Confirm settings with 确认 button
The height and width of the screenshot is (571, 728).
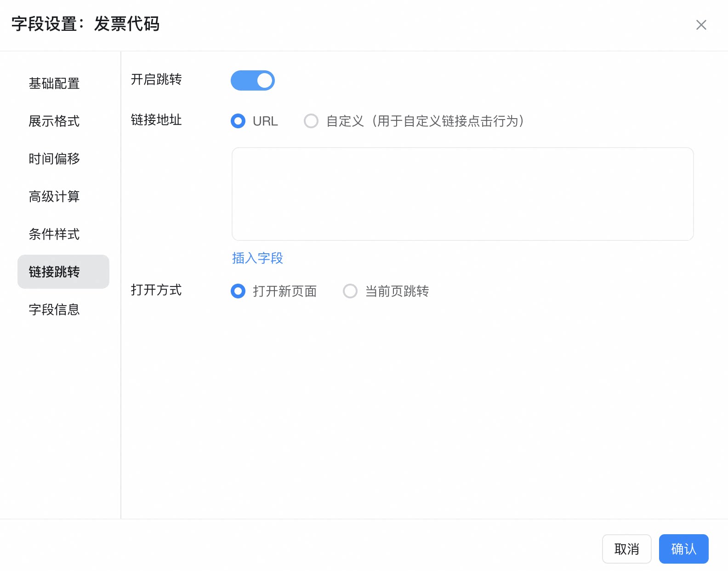click(684, 549)
